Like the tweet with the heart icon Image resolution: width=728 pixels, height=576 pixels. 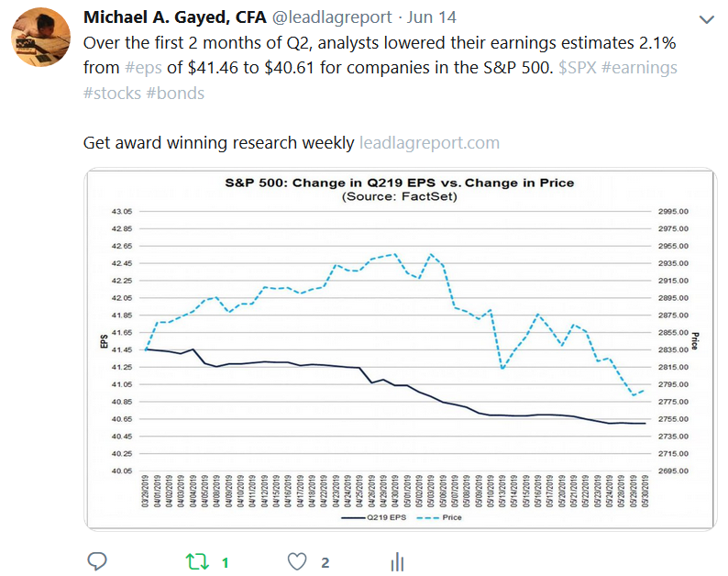(297, 561)
